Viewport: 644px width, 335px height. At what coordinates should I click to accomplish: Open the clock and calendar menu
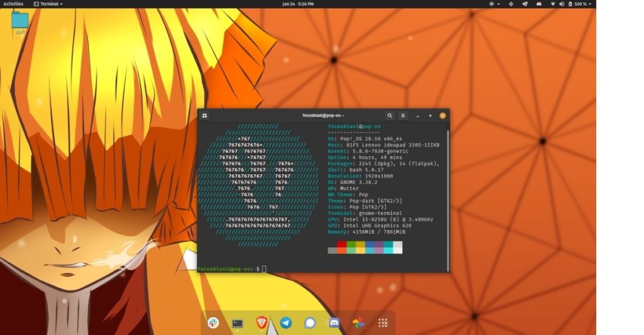[298, 4]
